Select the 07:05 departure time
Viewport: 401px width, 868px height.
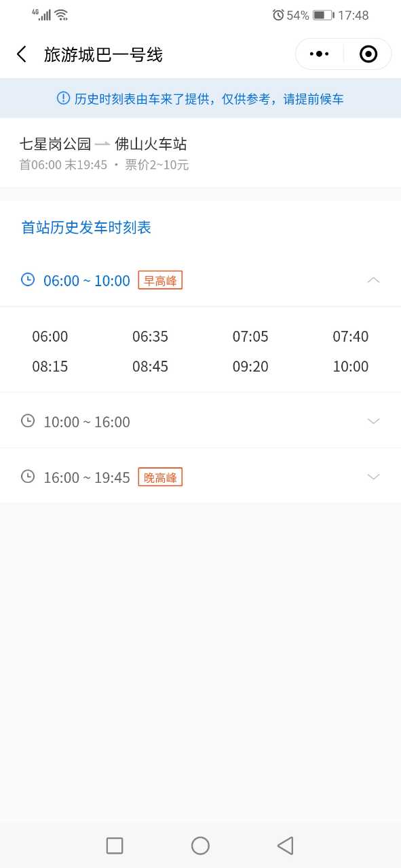(250, 336)
